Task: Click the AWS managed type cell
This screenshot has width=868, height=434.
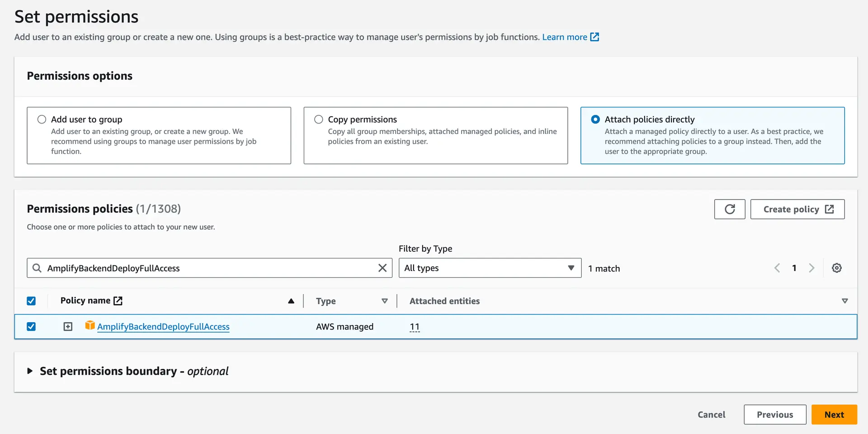Action: (344, 327)
